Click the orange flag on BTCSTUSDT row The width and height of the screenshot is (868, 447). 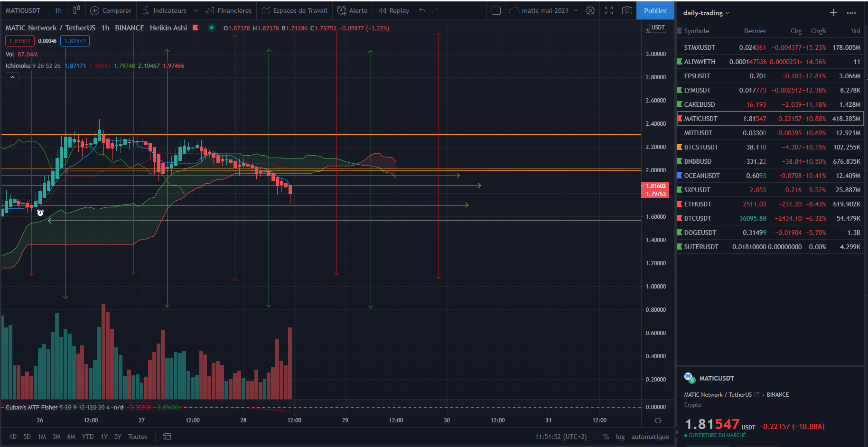tap(680, 147)
